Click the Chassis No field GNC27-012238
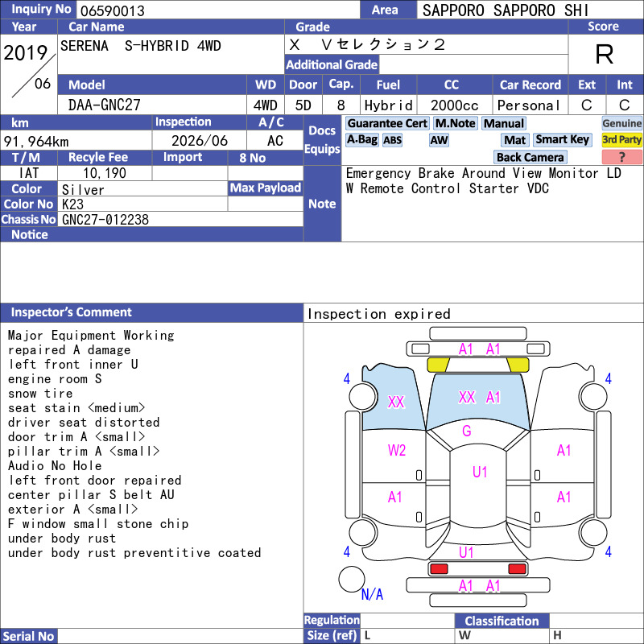The height and width of the screenshot is (644, 644). pos(180,219)
